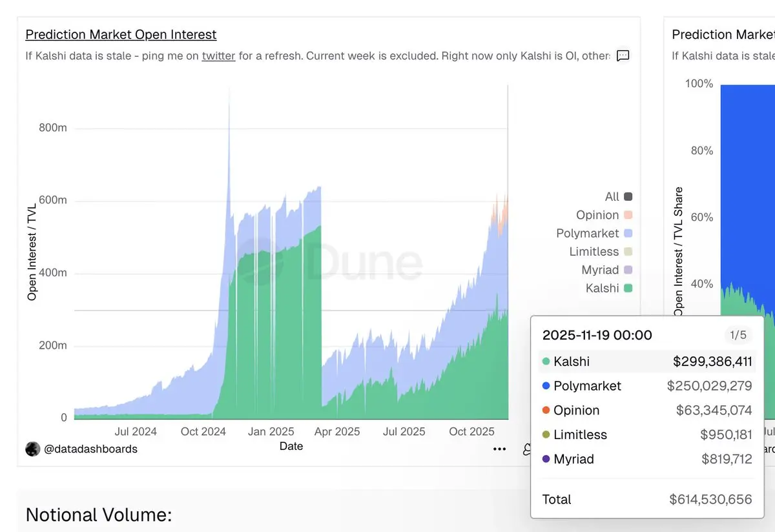Screen dimensions: 775x532
Task: Open the @datadashboards author profile
Action: tap(90, 449)
